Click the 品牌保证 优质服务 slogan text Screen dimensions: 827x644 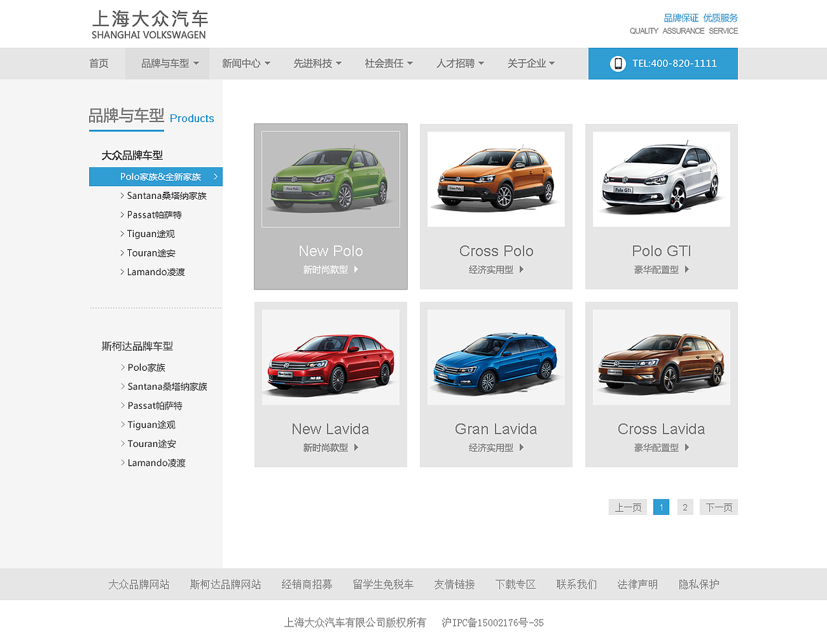click(701, 18)
